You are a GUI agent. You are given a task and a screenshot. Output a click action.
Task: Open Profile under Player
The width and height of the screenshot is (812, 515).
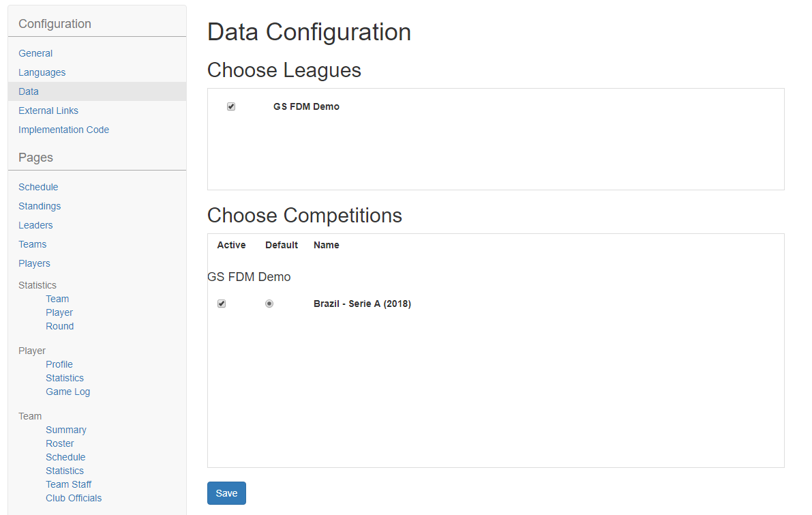59,364
